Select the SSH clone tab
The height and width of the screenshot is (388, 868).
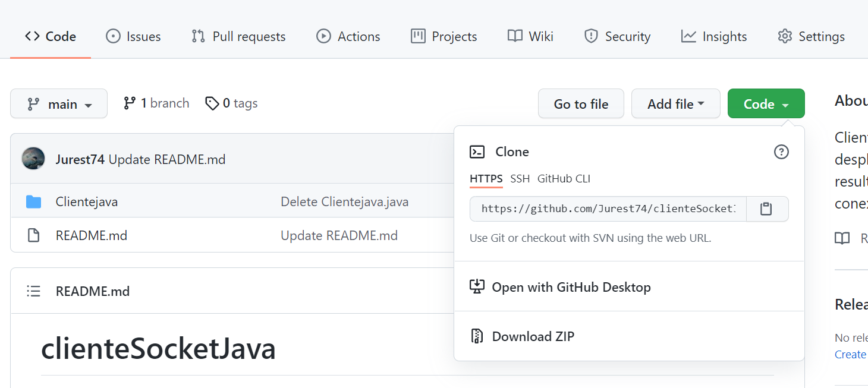520,179
